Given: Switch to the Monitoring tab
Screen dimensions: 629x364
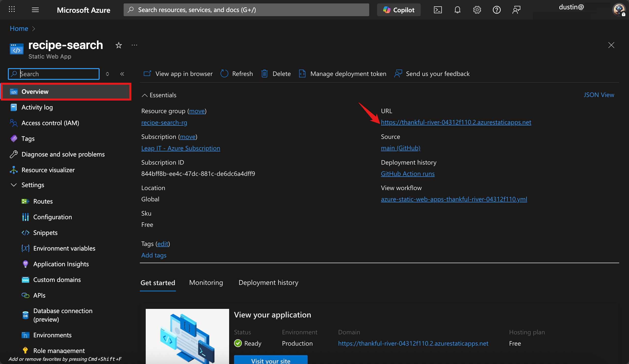Looking at the screenshot, I should (206, 282).
